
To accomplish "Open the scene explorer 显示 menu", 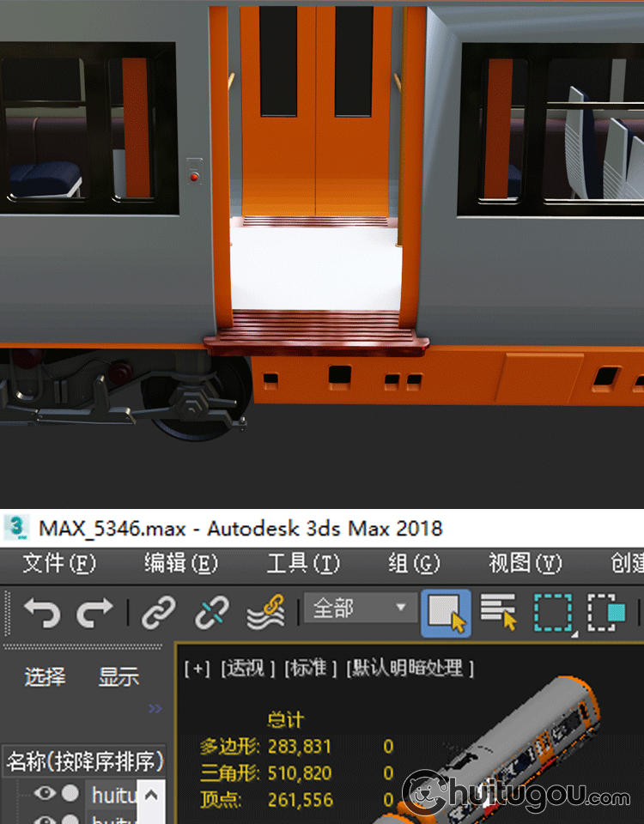I will click(x=118, y=677).
